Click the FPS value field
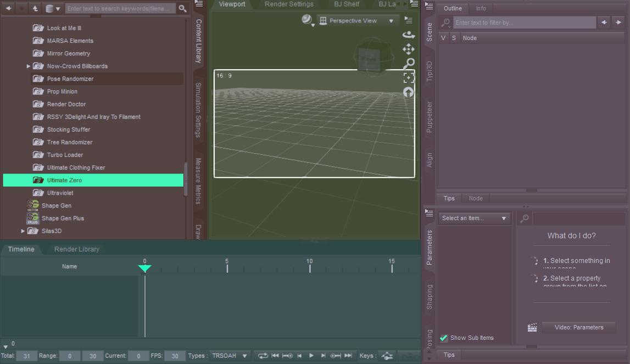This screenshot has height=364, width=630. [x=175, y=356]
